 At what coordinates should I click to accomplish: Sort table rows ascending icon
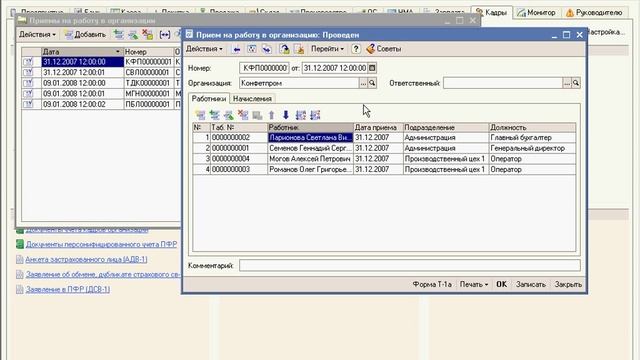301,115
